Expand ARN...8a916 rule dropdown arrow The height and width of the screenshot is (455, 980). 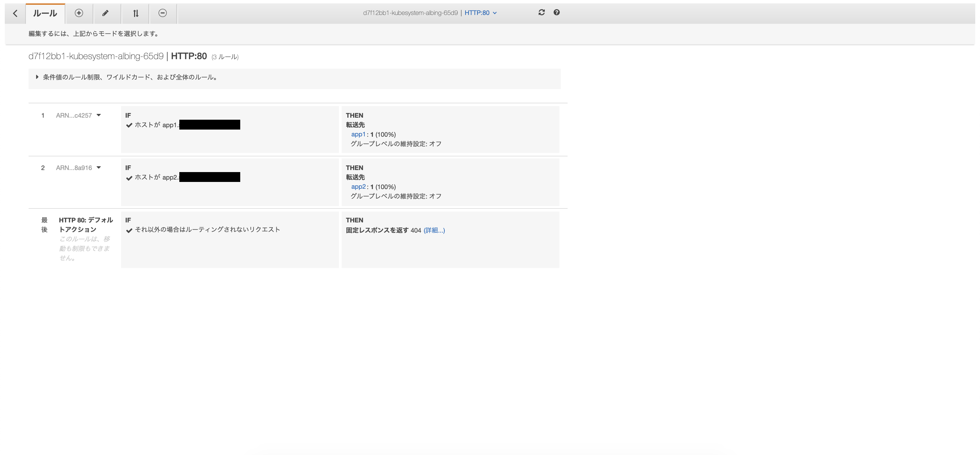coord(99,168)
